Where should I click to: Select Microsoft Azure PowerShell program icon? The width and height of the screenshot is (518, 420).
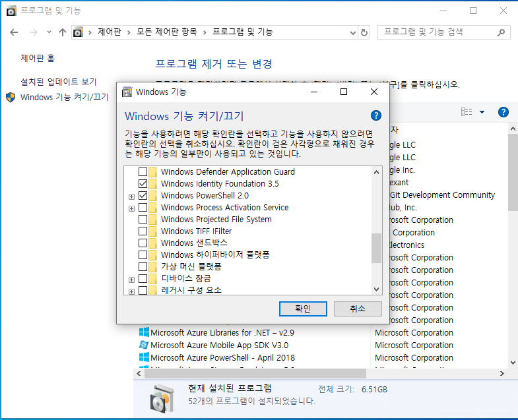[144, 357]
